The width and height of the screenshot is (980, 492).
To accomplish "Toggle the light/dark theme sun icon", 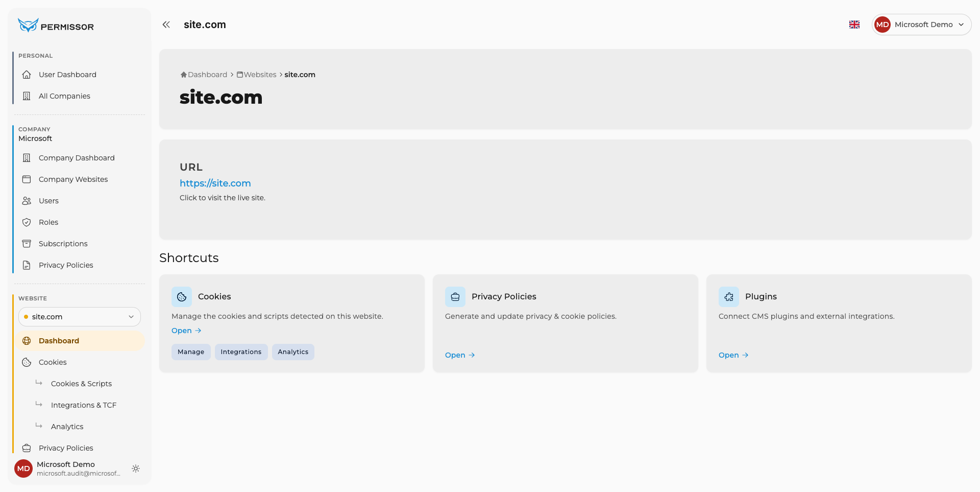I will (x=136, y=468).
